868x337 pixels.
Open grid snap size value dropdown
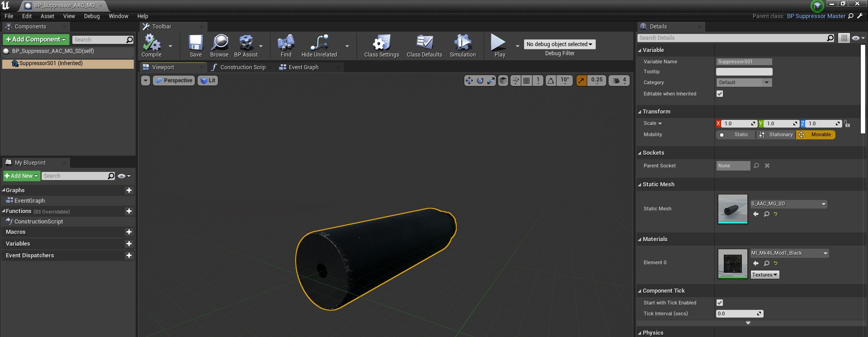pyautogui.click(x=538, y=81)
